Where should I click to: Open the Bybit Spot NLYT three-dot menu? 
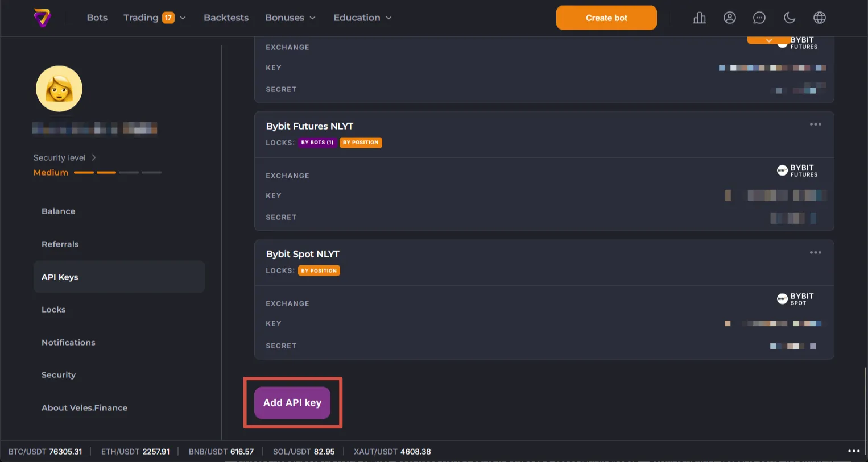pos(816,252)
